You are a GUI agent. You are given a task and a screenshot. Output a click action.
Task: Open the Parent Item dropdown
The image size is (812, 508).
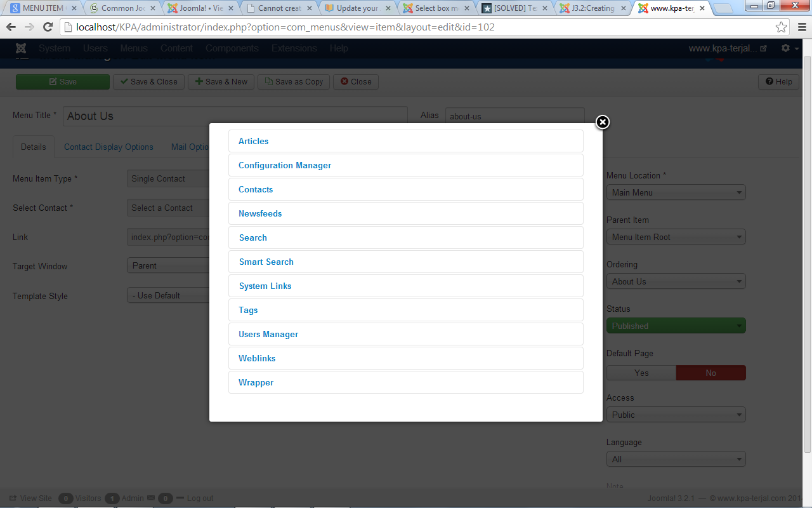pos(676,236)
